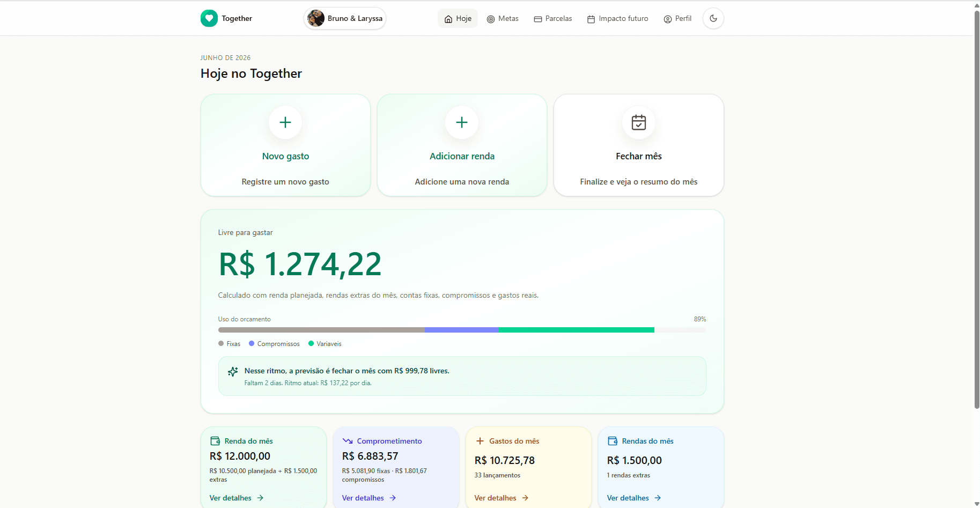
Task: Click the '1 rendas extras' text
Action: pos(629,475)
